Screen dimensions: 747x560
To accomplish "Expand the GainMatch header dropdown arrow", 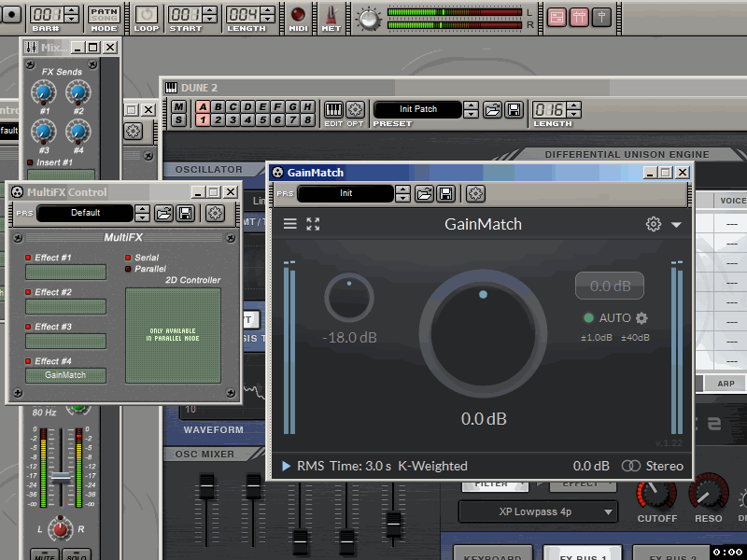I will [676, 224].
